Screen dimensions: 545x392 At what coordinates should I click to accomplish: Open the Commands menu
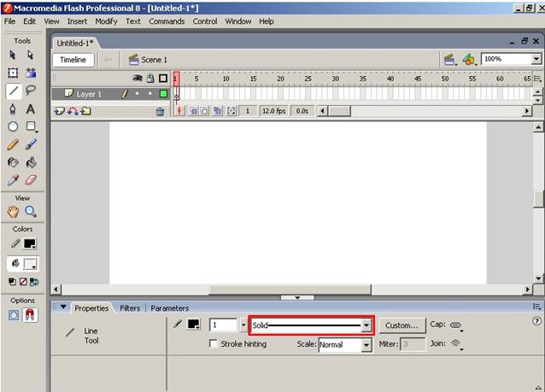pyautogui.click(x=167, y=21)
